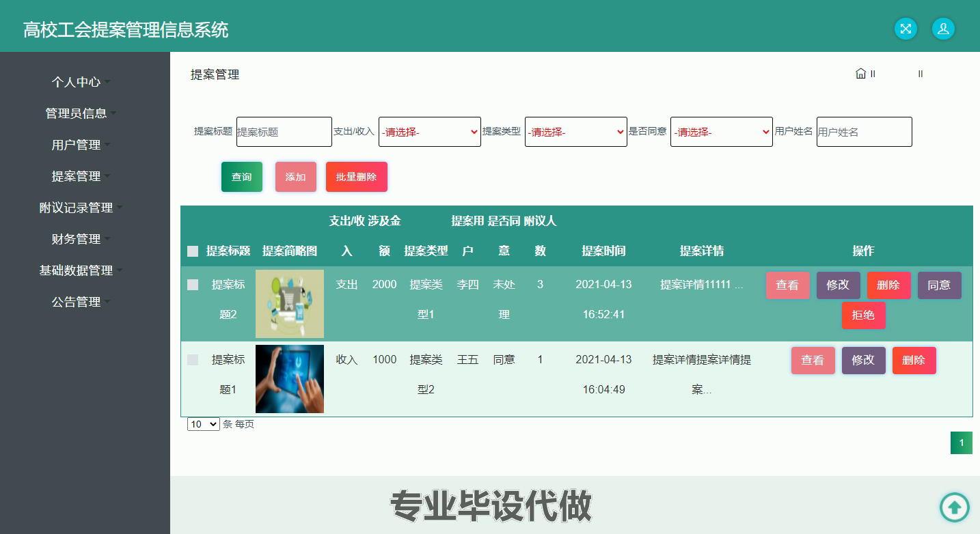
Task: Click the 提案时间 column header
Action: [603, 251]
